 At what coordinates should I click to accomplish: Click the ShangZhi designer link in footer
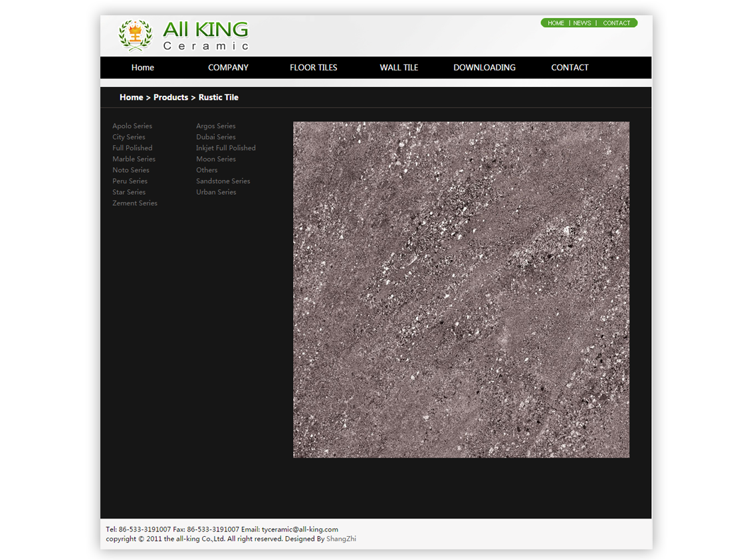tap(341, 539)
